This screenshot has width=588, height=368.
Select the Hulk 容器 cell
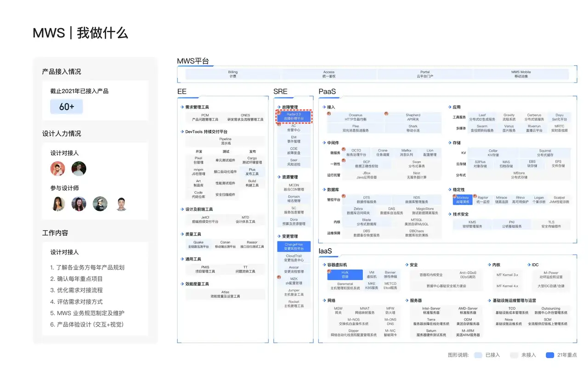coord(345,275)
